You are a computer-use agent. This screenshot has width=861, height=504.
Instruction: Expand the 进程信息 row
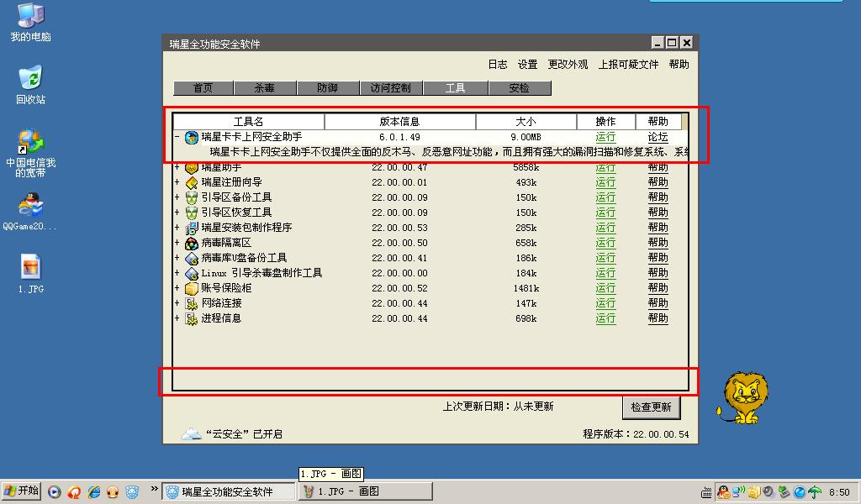coord(177,318)
